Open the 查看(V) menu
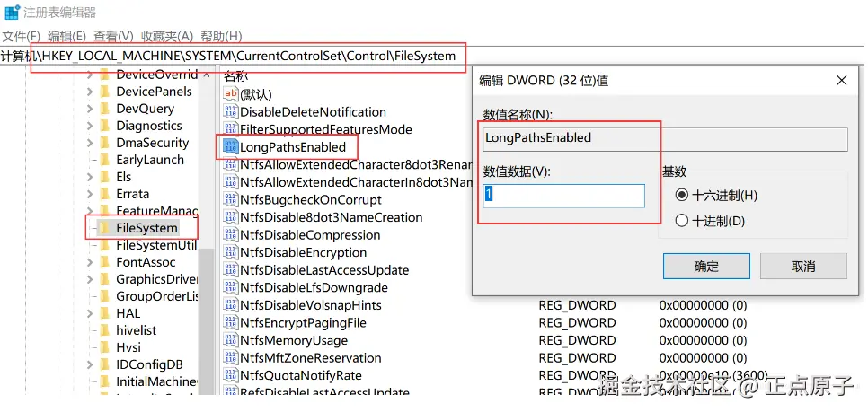 (x=113, y=37)
